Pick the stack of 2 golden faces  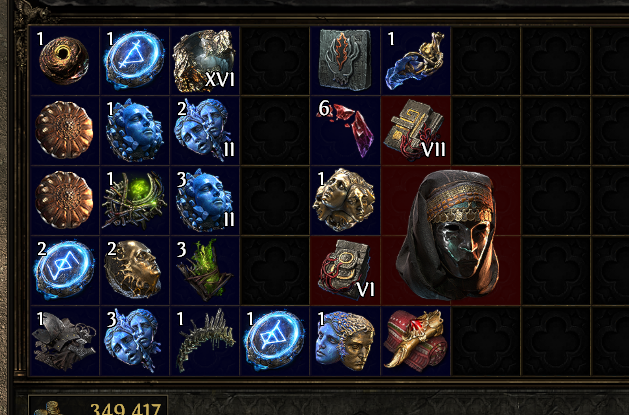pos(133,269)
